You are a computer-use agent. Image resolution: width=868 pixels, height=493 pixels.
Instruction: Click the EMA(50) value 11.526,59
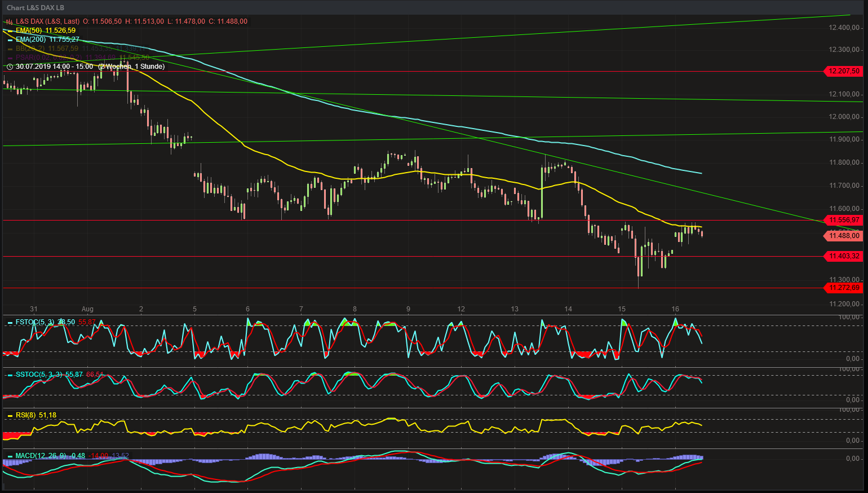60,30
